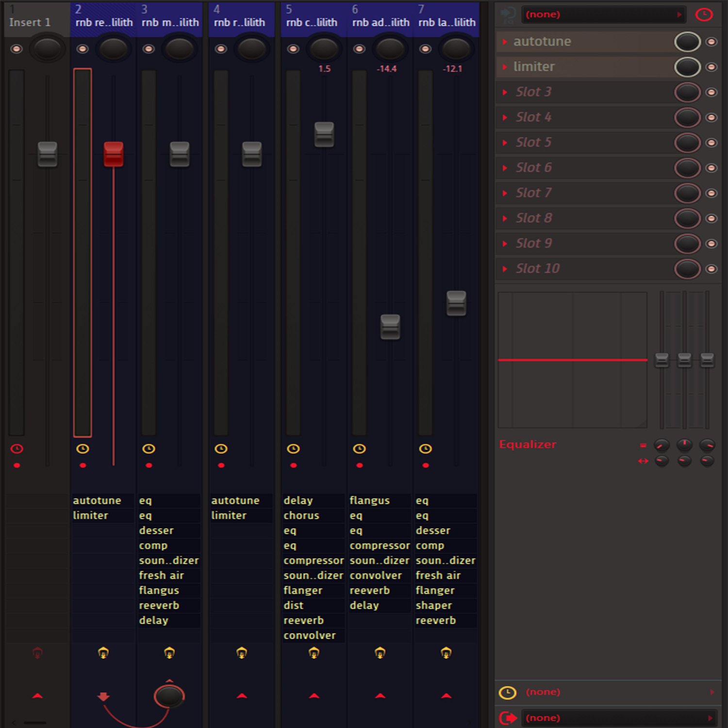Image resolution: width=728 pixels, height=728 pixels.
Task: Click the red record-arm dot on track 2
Action: [83, 465]
